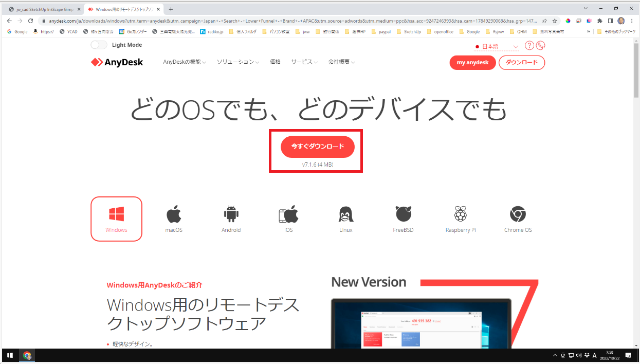Choose the iOS platform icon
Image resolution: width=640 pixels, height=364 pixels.
click(x=288, y=213)
